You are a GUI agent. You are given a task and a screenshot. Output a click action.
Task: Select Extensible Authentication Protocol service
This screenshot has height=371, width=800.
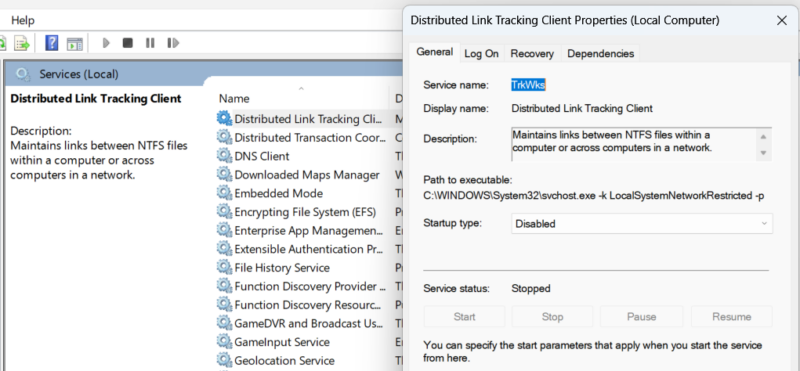(x=309, y=249)
